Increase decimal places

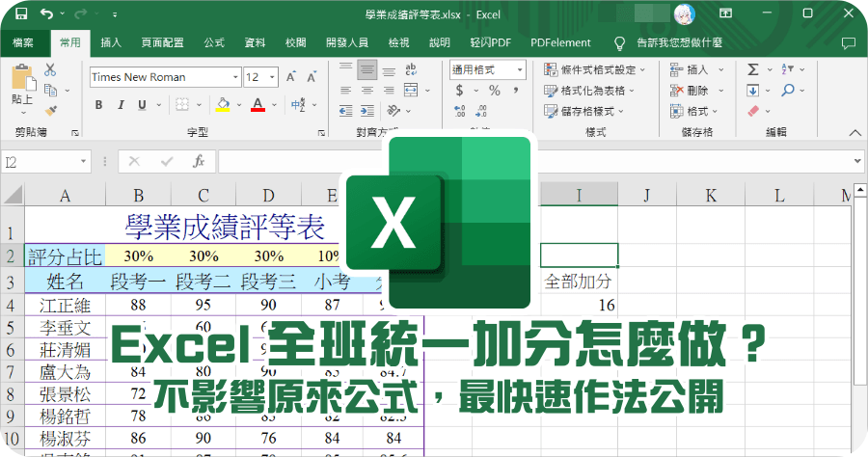click(x=459, y=111)
